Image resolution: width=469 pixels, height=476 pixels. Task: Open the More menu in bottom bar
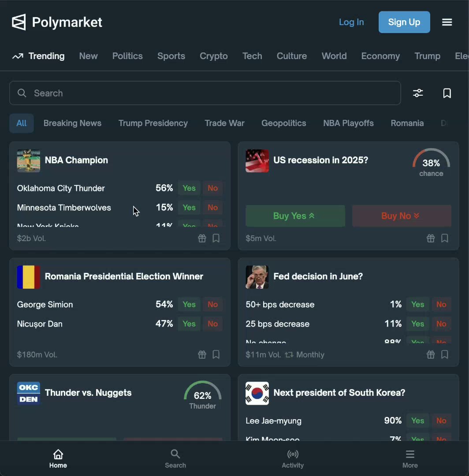(410, 458)
